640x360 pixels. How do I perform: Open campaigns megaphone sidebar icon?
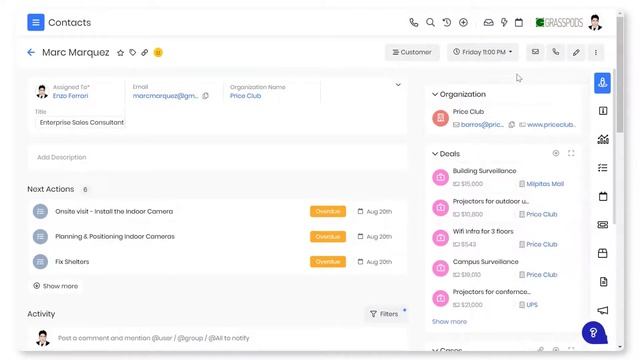click(603, 311)
